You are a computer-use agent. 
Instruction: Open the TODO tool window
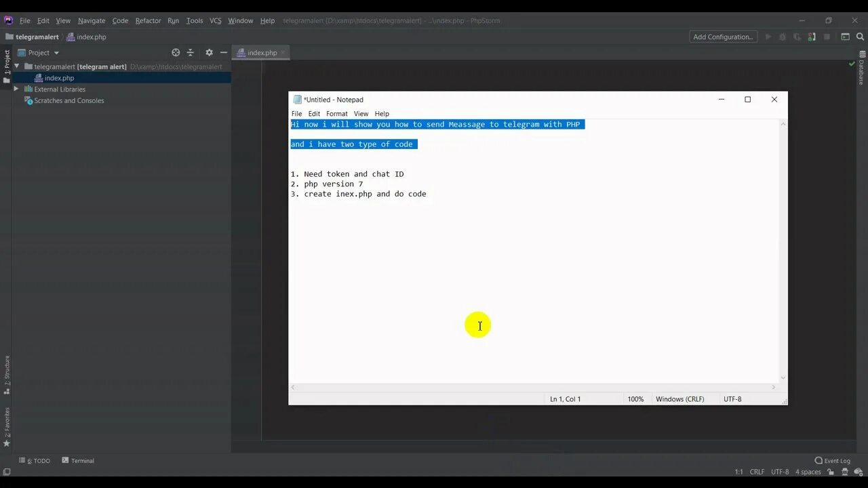click(x=35, y=460)
